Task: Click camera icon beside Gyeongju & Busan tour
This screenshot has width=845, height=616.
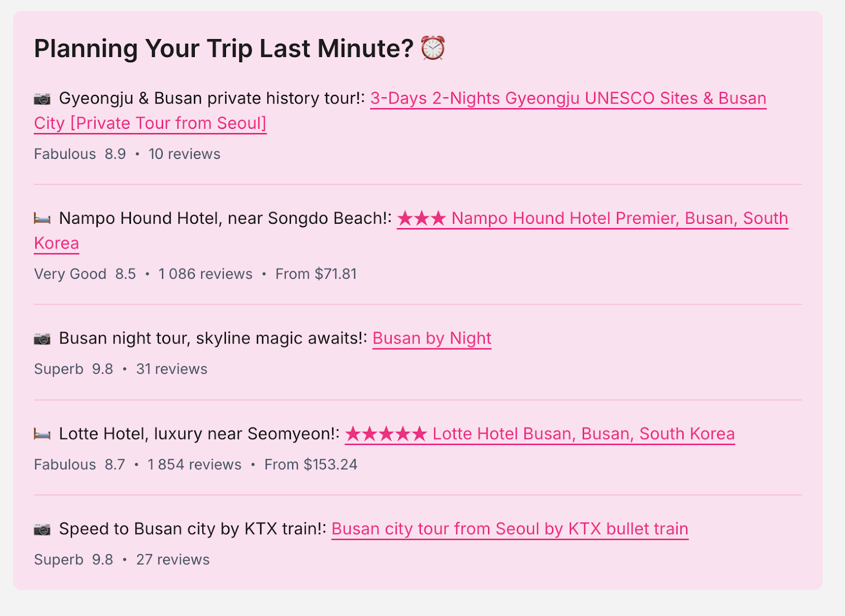Action: [42, 99]
